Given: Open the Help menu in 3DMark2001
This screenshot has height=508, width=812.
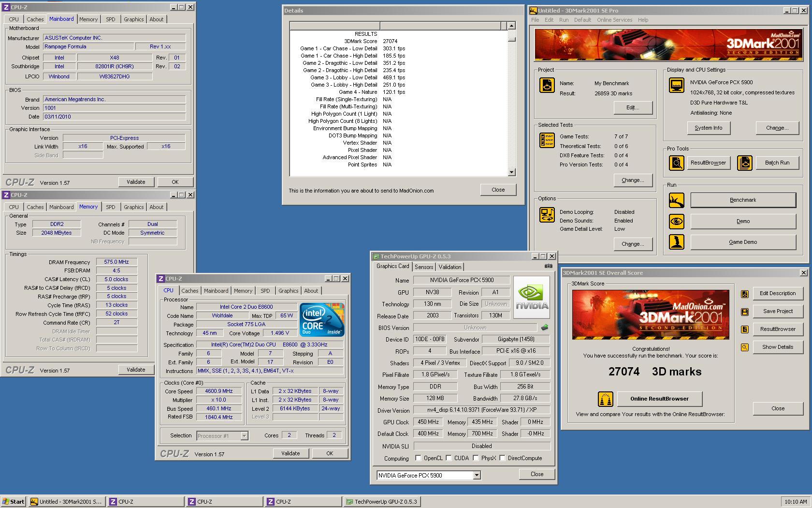Looking at the screenshot, I should pyautogui.click(x=643, y=20).
